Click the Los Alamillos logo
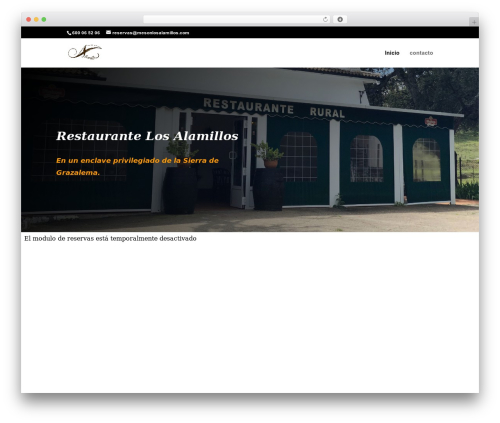 (85, 52)
